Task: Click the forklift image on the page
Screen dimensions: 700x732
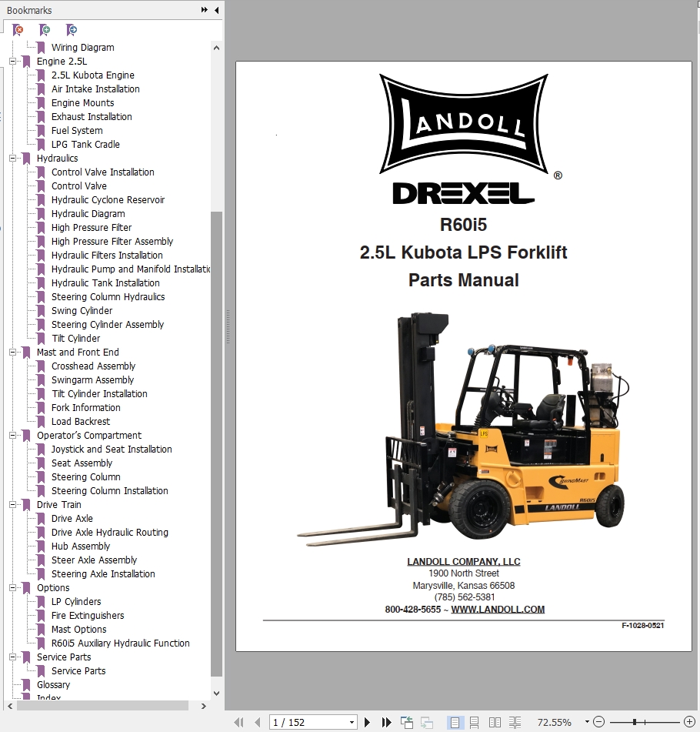Action: (463, 427)
